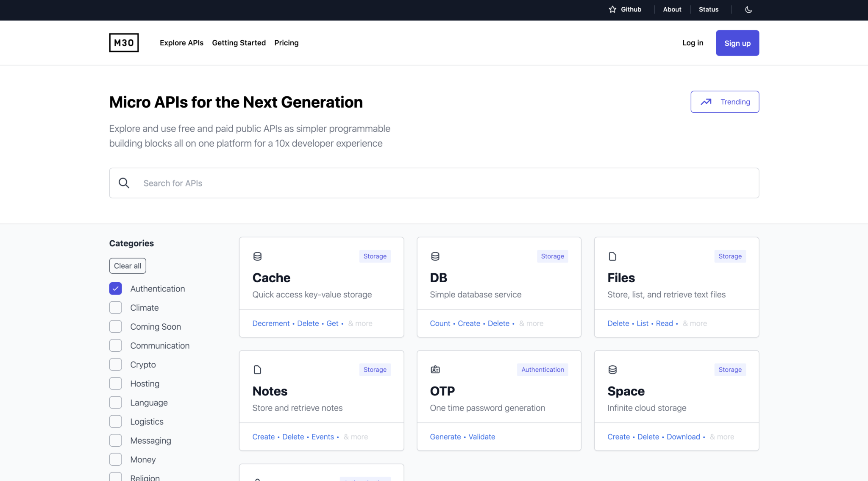Click Clear all to reset category filters
The width and height of the screenshot is (868, 481).
click(127, 266)
